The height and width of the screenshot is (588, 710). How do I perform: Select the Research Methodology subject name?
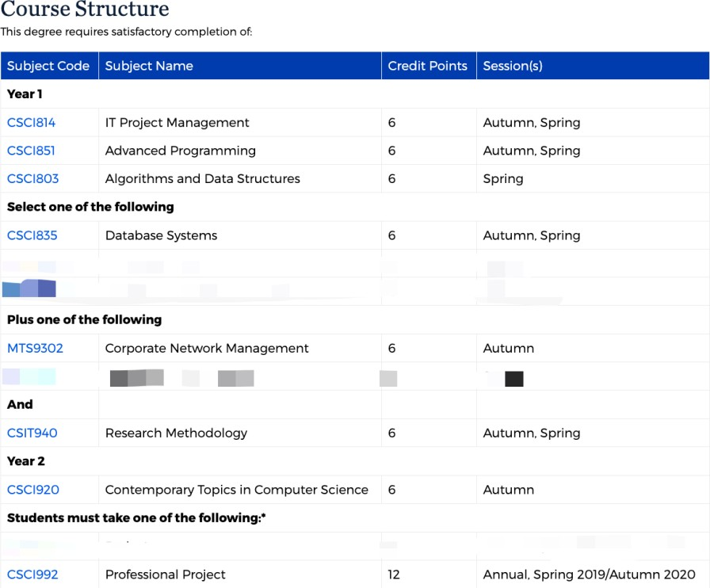(x=176, y=433)
